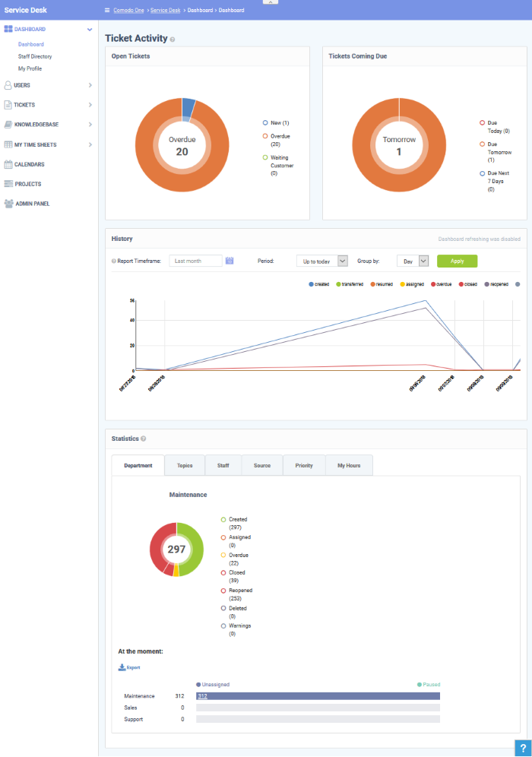
Task: Expand the Users sidebar section chevron
Action: [90, 85]
